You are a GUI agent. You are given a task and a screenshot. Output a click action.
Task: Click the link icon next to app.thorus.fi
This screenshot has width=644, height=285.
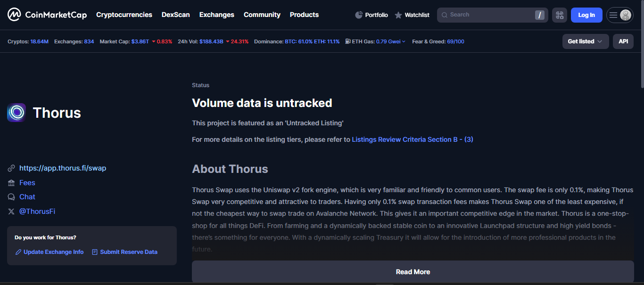11,168
